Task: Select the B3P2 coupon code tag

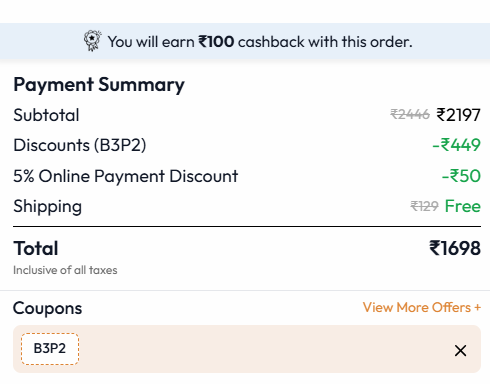Action: click(50, 349)
